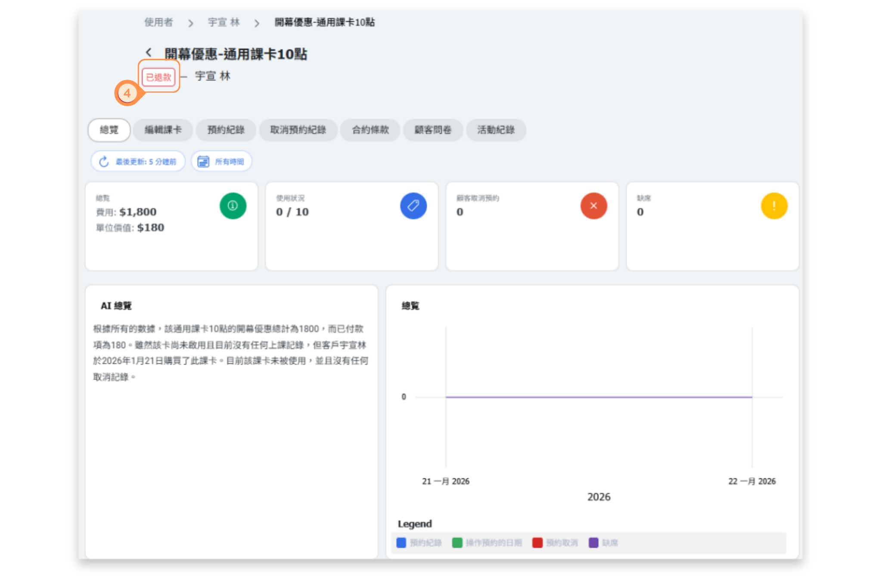Open the 所有時間 time range filter
This screenshot has width=882, height=588.
click(229, 162)
